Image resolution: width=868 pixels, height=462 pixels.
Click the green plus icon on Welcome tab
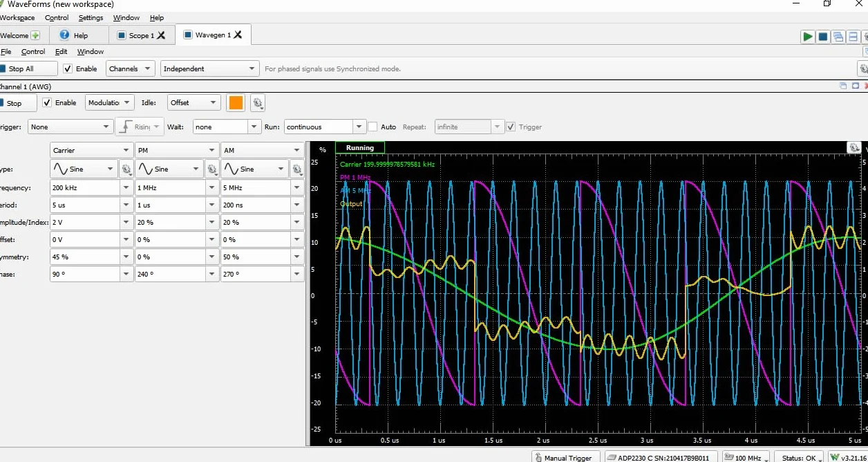[x=35, y=35]
